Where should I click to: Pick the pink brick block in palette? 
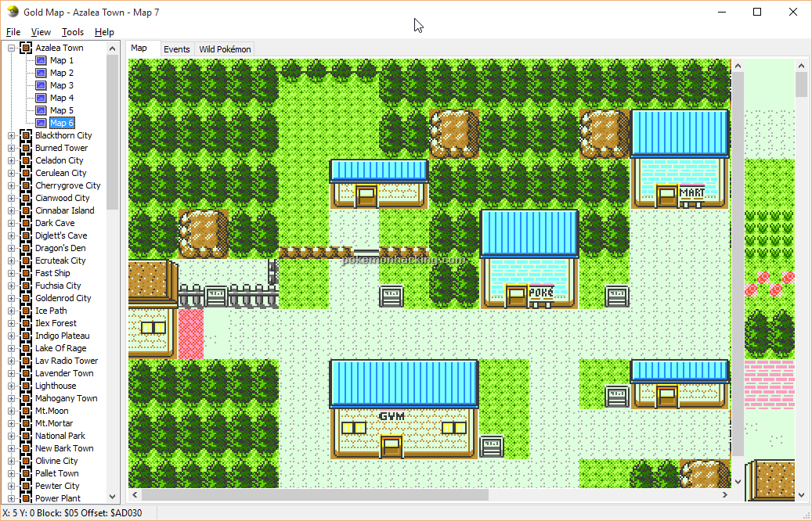pyautogui.click(x=769, y=384)
